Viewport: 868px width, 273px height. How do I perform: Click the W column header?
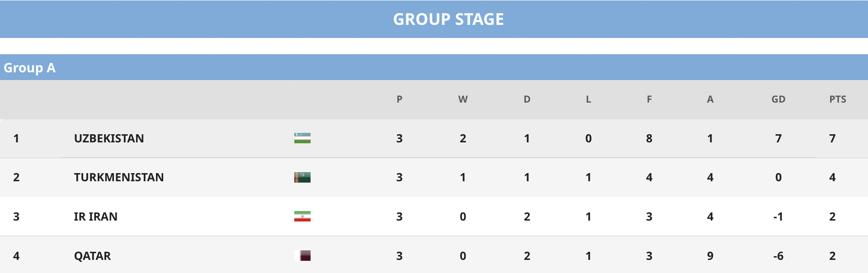[x=463, y=99]
